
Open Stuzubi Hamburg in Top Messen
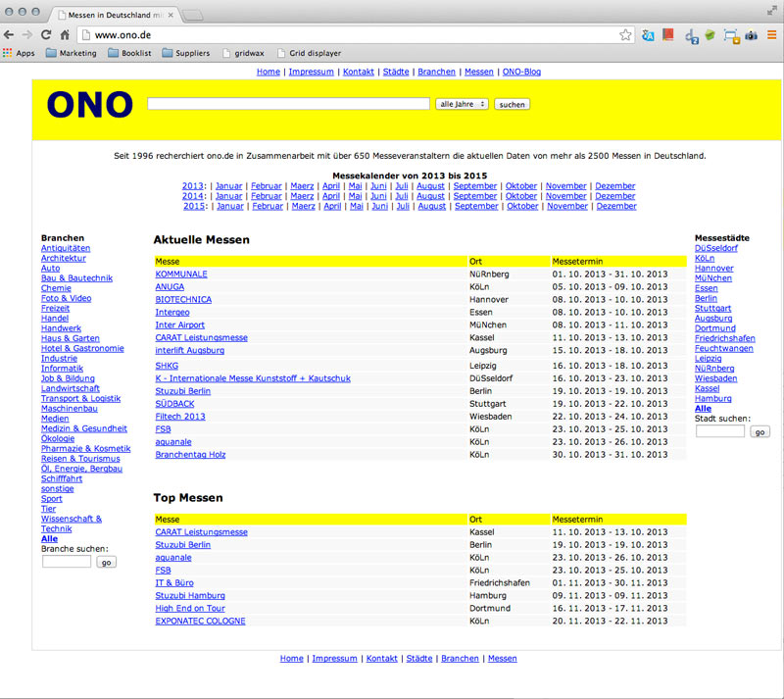[x=190, y=595]
